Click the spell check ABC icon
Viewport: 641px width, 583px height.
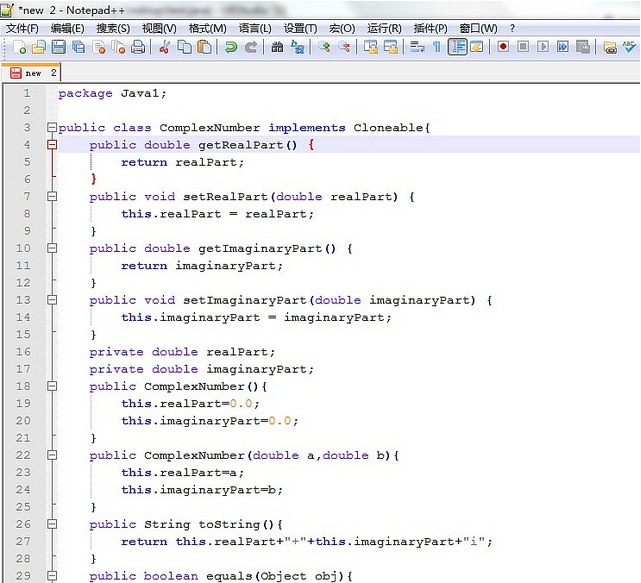click(x=630, y=47)
